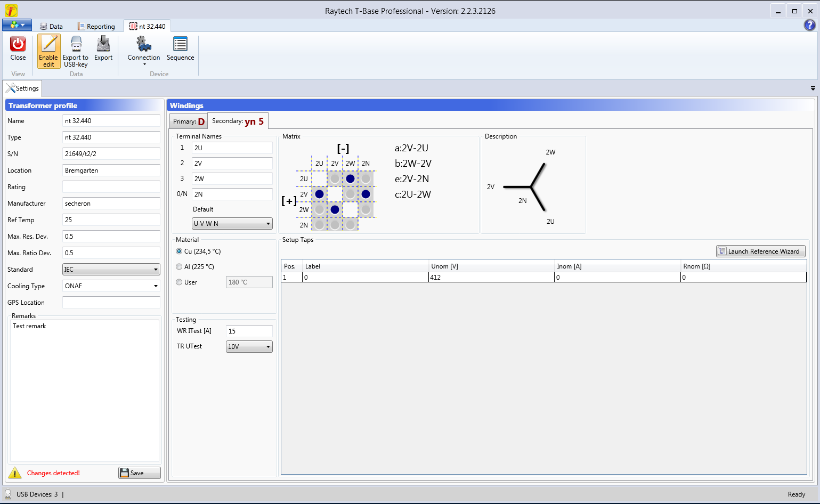Click the Label cell in tap row 1
Screen dimensions: 820x504
[x=366, y=278]
